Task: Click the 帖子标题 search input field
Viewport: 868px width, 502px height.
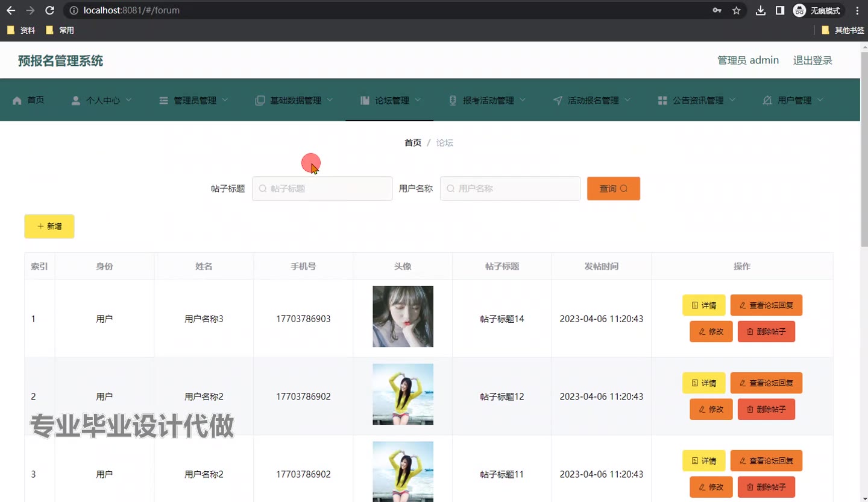Action: point(322,188)
